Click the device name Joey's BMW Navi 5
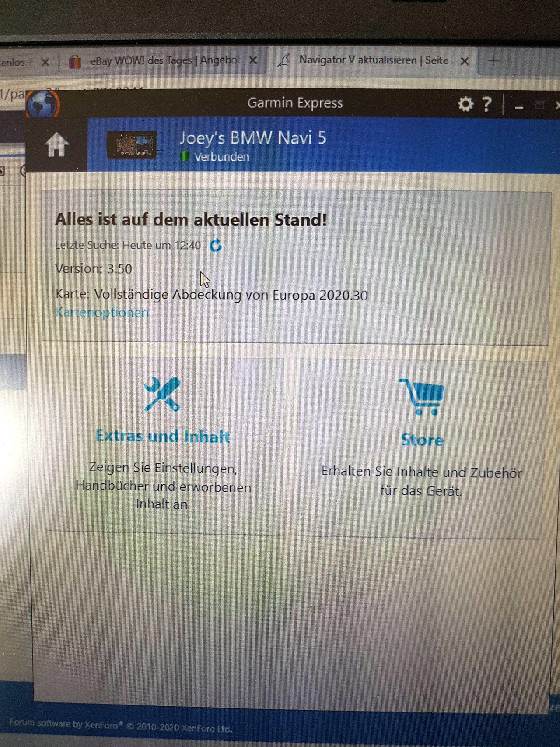 253,138
